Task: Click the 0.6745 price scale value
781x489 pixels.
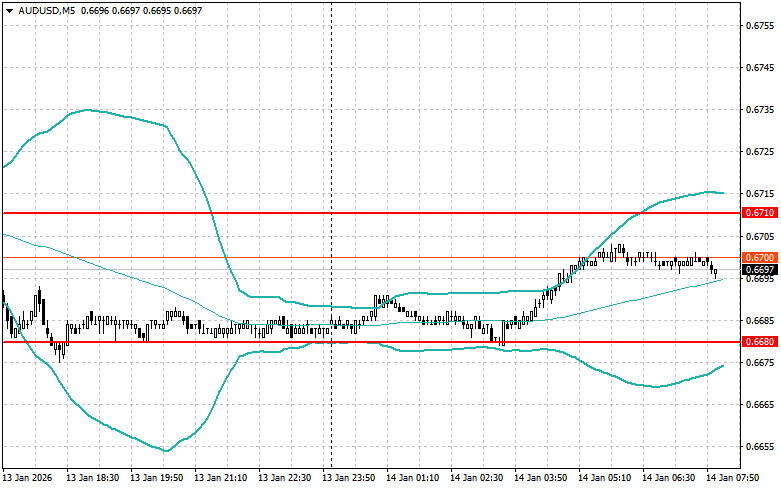Action: click(x=760, y=67)
